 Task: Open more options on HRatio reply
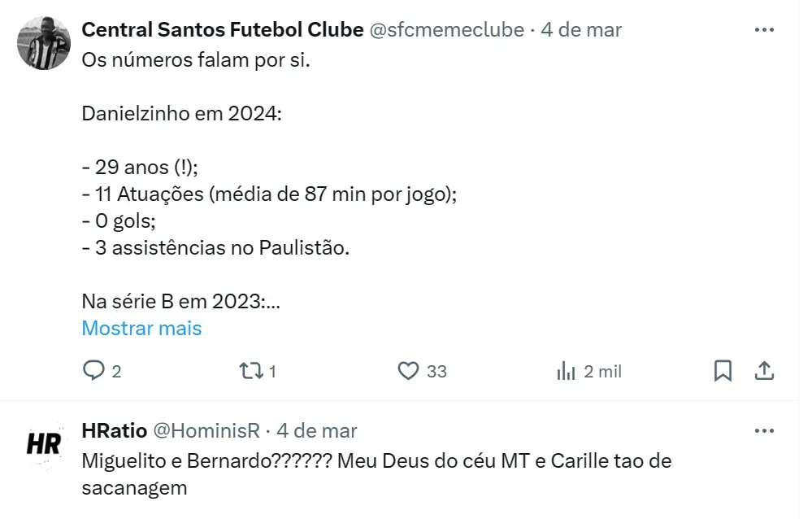pyautogui.click(x=764, y=430)
